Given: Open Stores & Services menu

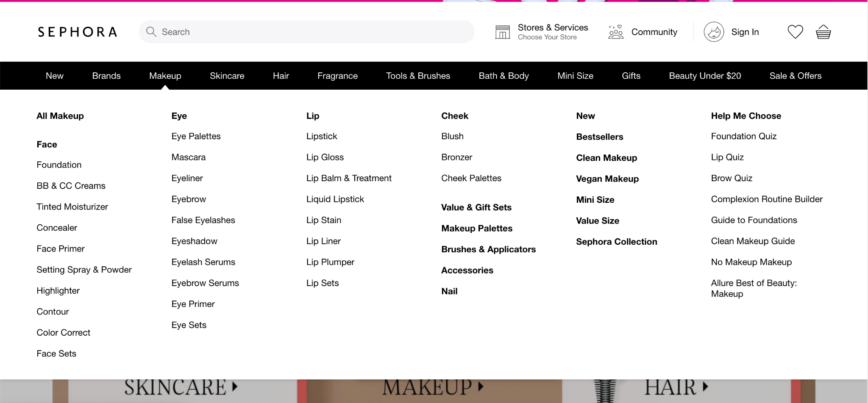Looking at the screenshot, I should [x=553, y=32].
